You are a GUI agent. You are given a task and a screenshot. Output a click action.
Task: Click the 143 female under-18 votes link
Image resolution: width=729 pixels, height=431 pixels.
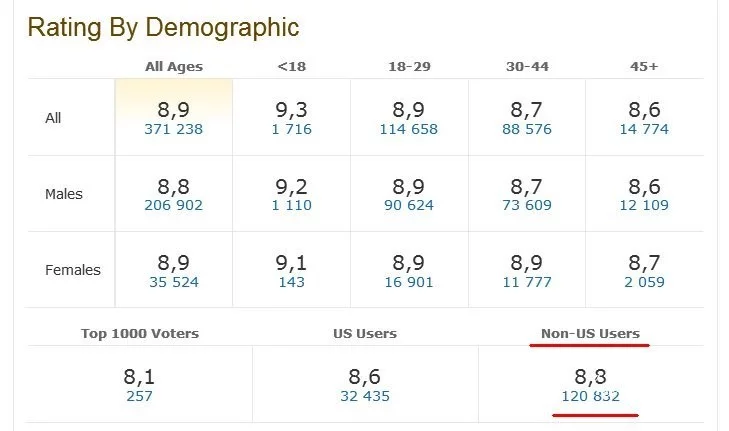291,282
